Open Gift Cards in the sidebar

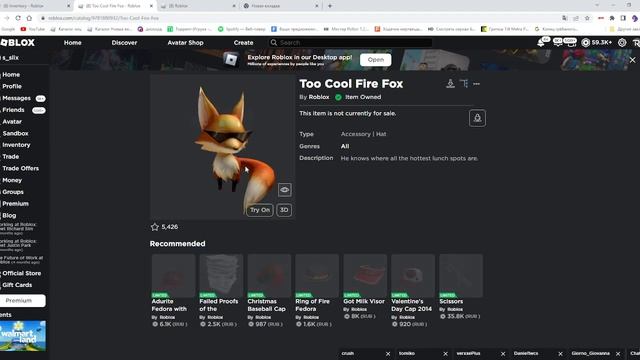17,285
